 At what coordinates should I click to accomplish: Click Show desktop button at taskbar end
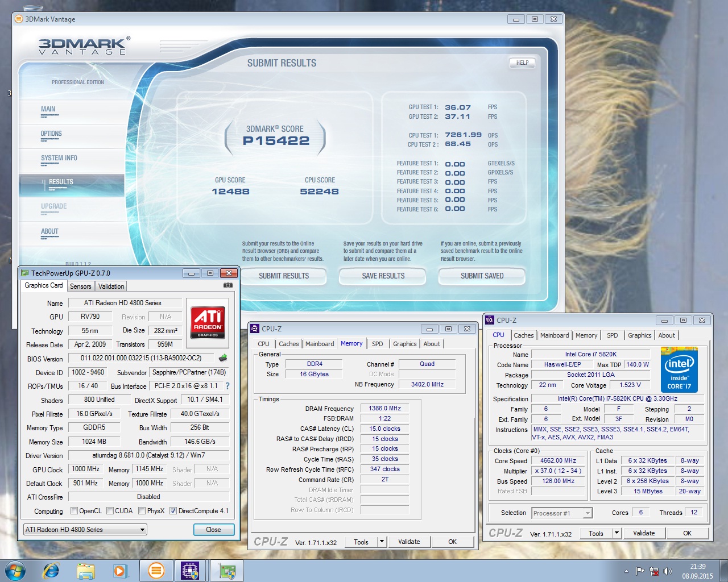point(723,571)
